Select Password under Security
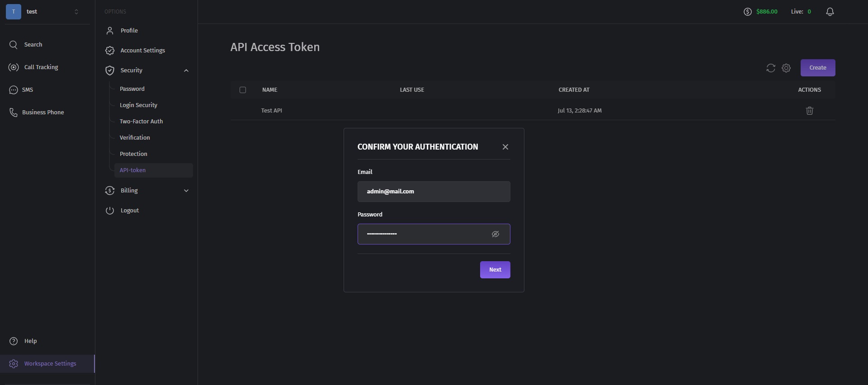868x385 pixels. click(x=132, y=89)
